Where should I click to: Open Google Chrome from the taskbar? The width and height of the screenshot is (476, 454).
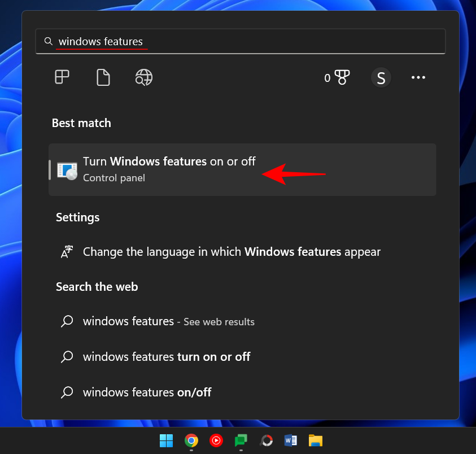click(x=191, y=440)
